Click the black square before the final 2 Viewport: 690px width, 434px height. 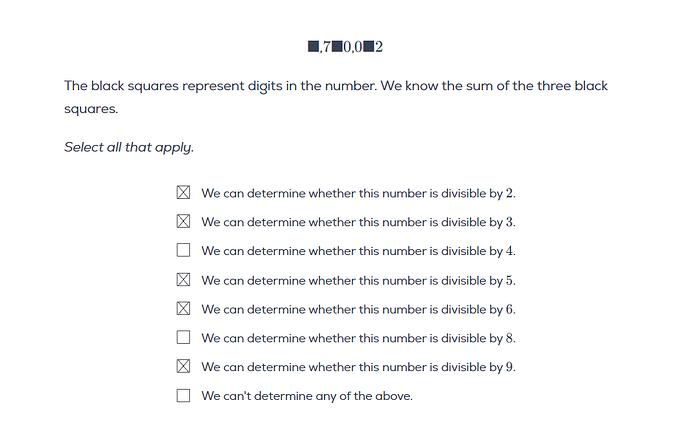[x=369, y=46]
